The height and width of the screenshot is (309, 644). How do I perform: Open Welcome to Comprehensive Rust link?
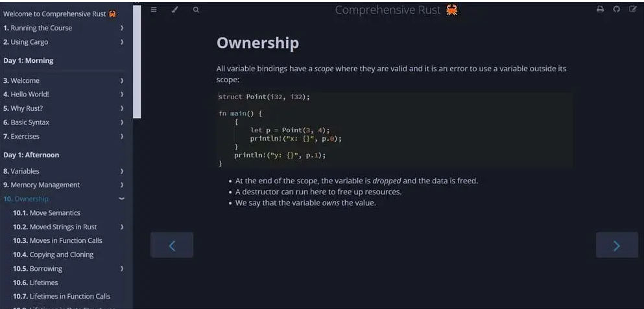pos(60,14)
